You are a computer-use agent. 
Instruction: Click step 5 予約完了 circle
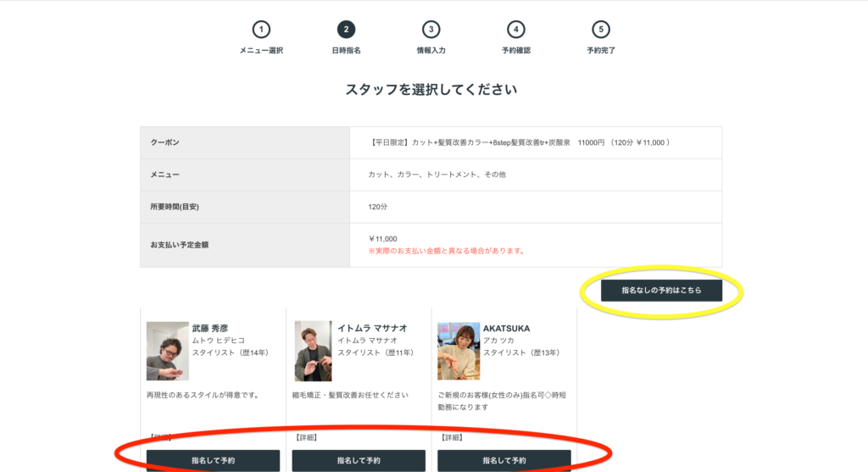point(600,30)
